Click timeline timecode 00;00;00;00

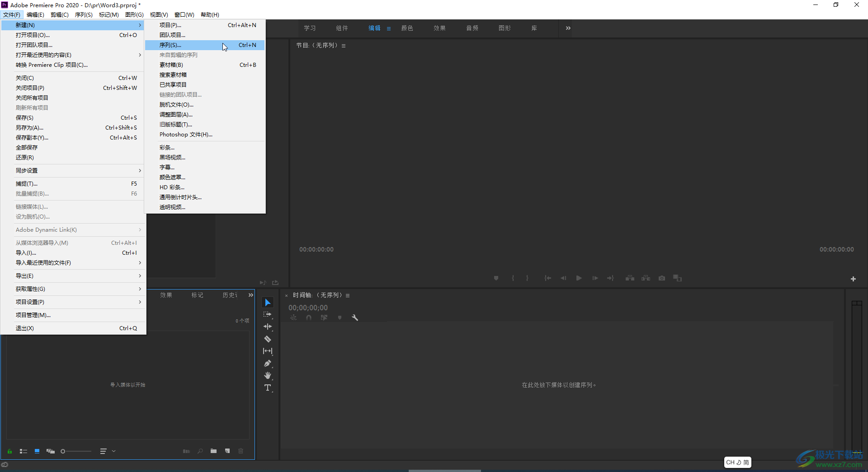click(x=308, y=308)
